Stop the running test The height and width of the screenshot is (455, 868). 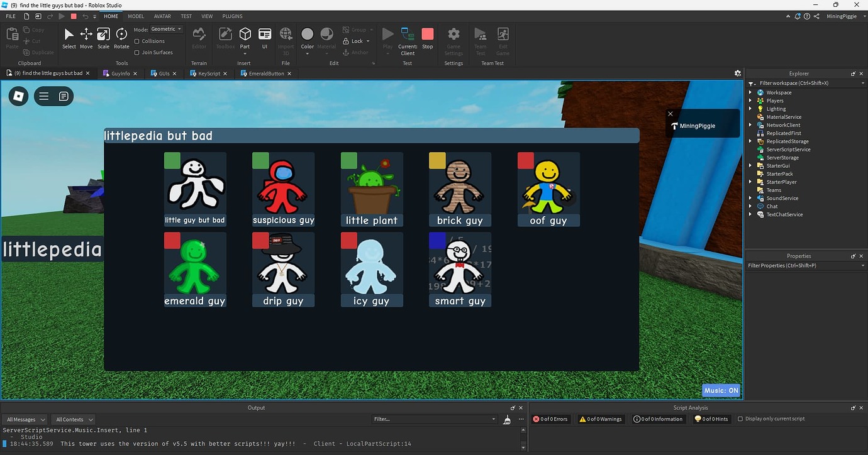tap(428, 38)
